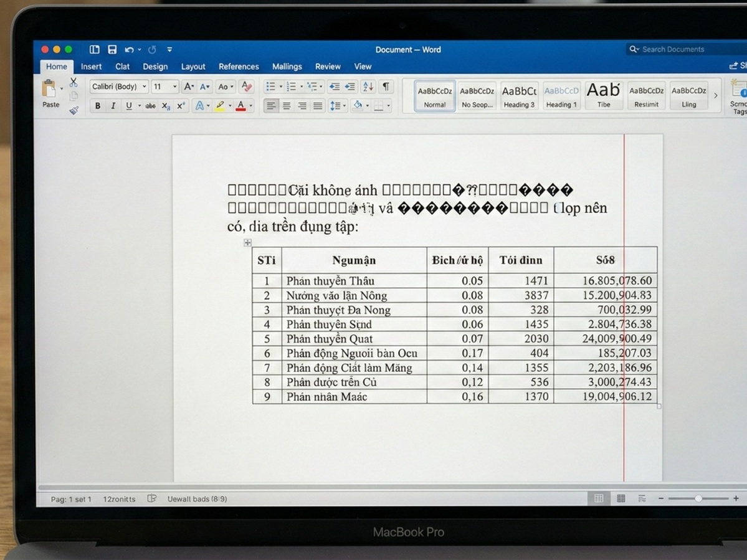
Task: Click the Share icon at top right
Action: pos(733,65)
